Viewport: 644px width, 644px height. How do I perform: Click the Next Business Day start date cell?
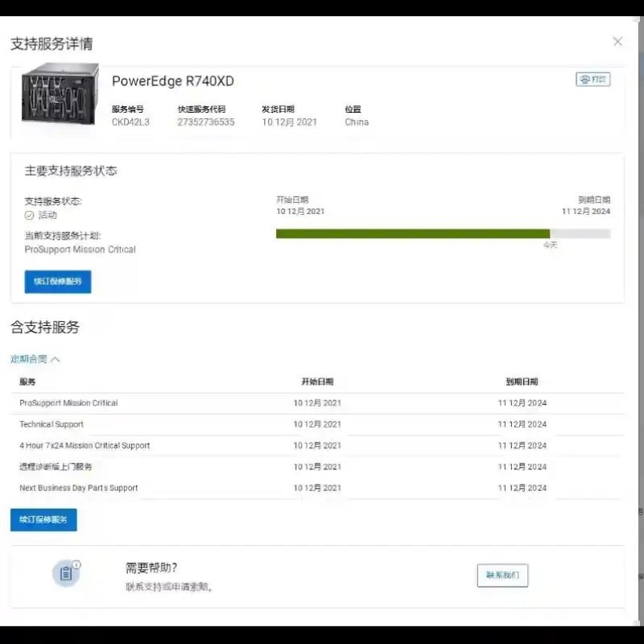click(x=317, y=488)
